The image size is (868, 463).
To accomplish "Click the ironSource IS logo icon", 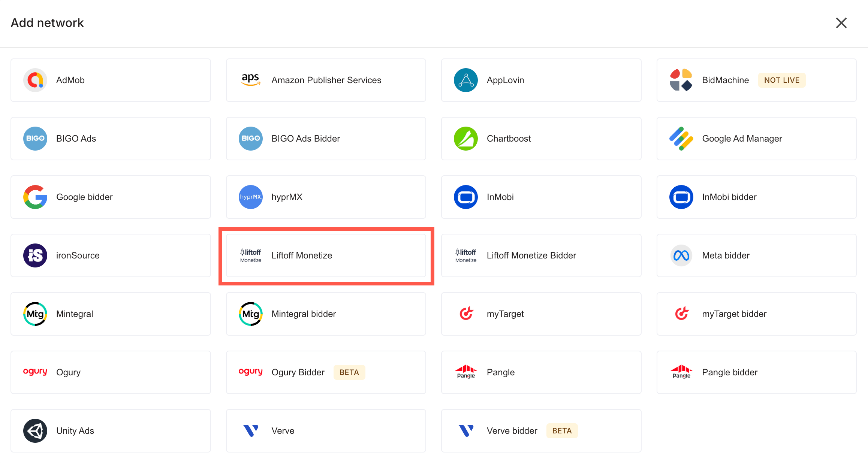I will (x=35, y=255).
